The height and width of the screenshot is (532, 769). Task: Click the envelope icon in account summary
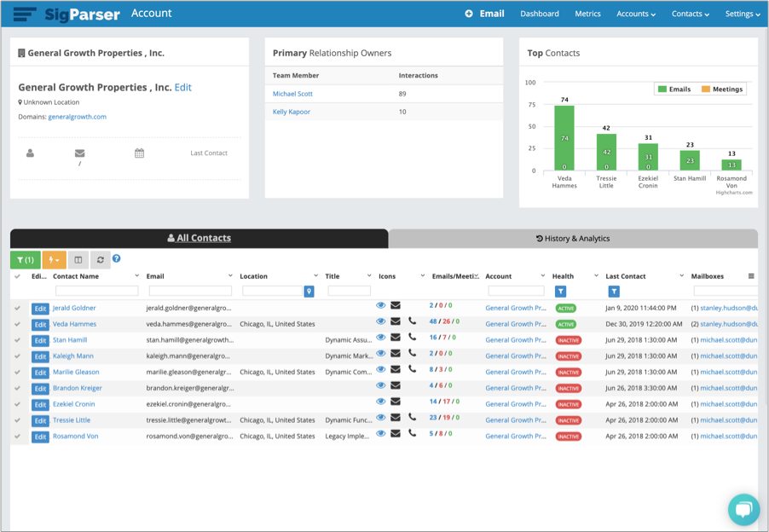pos(79,153)
